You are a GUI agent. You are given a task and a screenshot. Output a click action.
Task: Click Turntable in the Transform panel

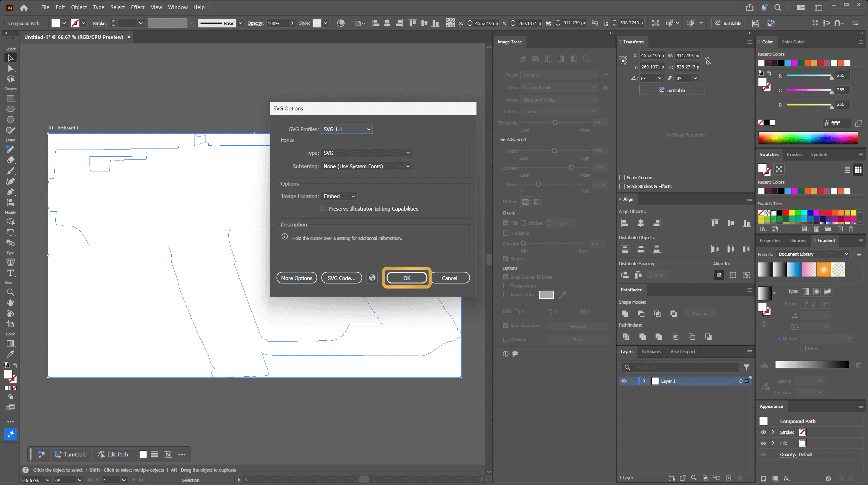coord(672,90)
